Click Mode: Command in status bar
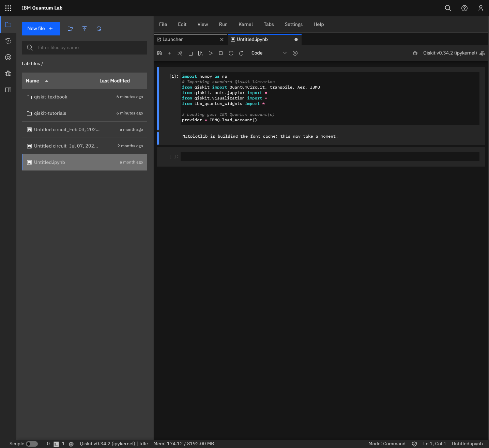Image resolution: width=489 pixels, height=448 pixels. click(387, 444)
